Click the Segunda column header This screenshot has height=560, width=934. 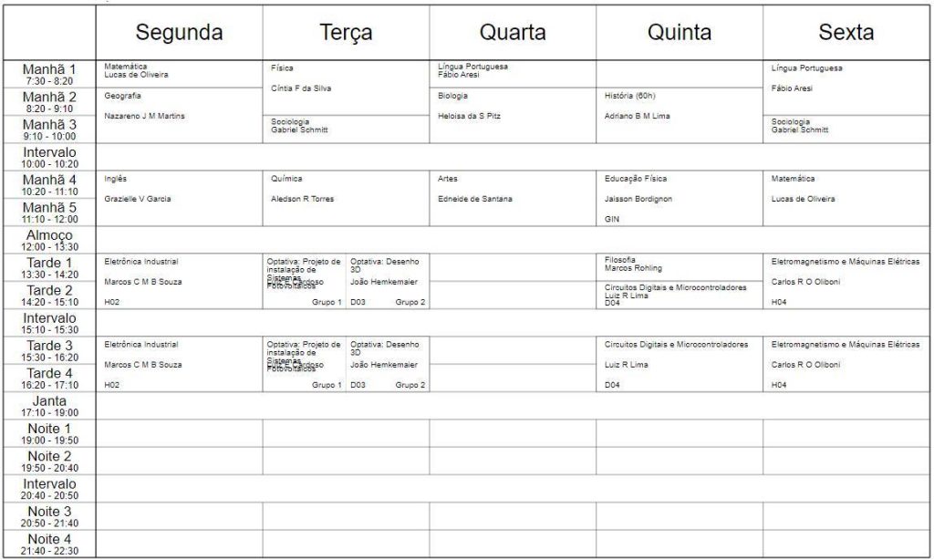[x=179, y=33]
